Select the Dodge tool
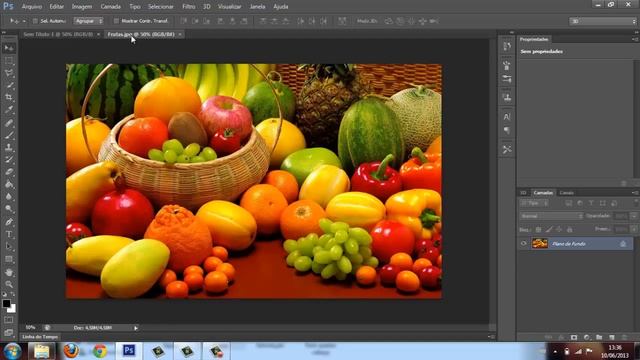Viewport: 640px width, 360px height. (x=9, y=209)
